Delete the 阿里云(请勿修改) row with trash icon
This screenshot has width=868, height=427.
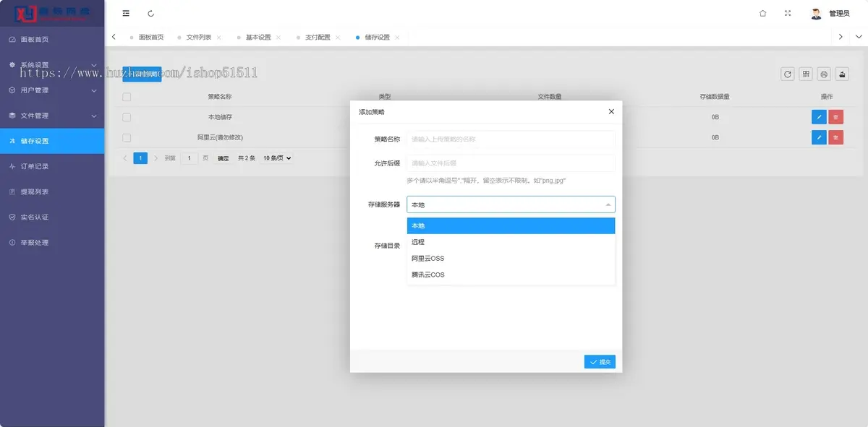coord(835,137)
